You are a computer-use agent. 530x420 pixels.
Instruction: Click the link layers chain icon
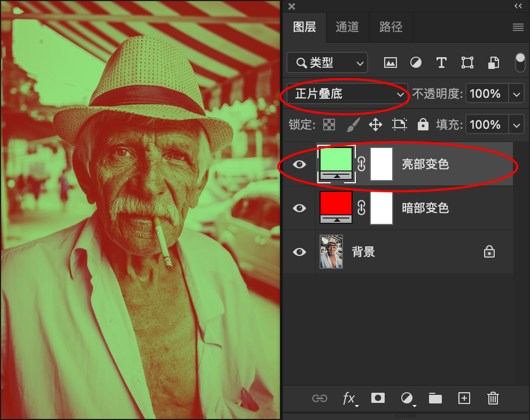pos(319,398)
